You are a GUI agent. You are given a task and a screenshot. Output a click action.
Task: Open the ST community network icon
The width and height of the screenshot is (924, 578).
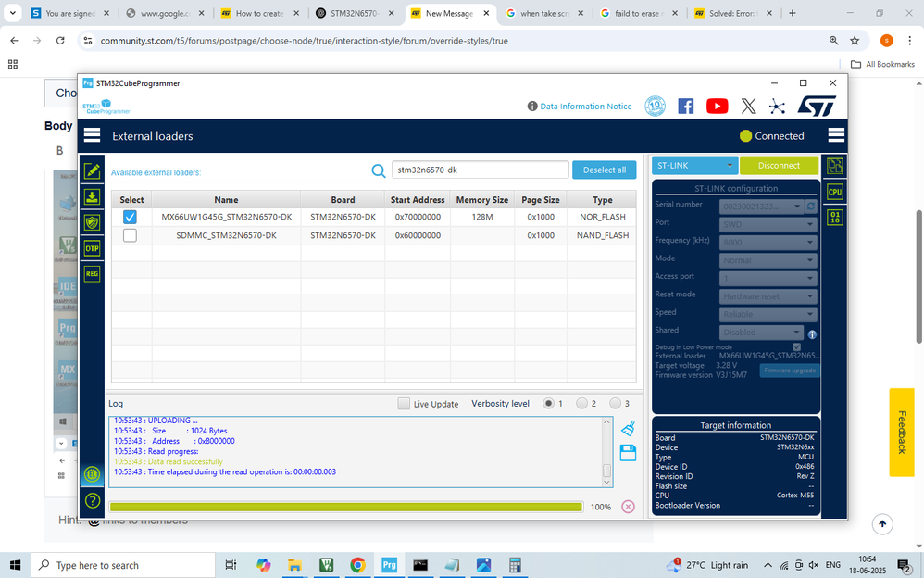778,107
